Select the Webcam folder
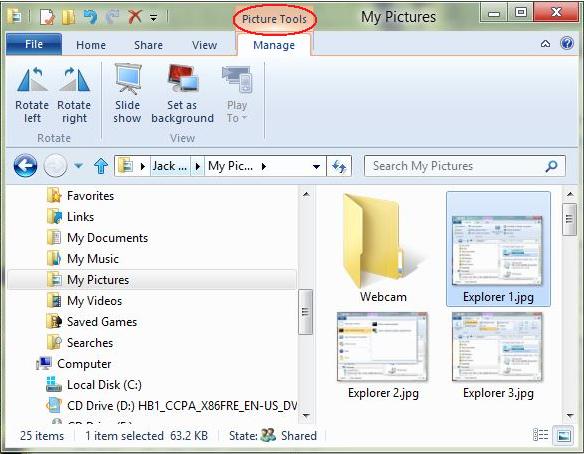 383,248
